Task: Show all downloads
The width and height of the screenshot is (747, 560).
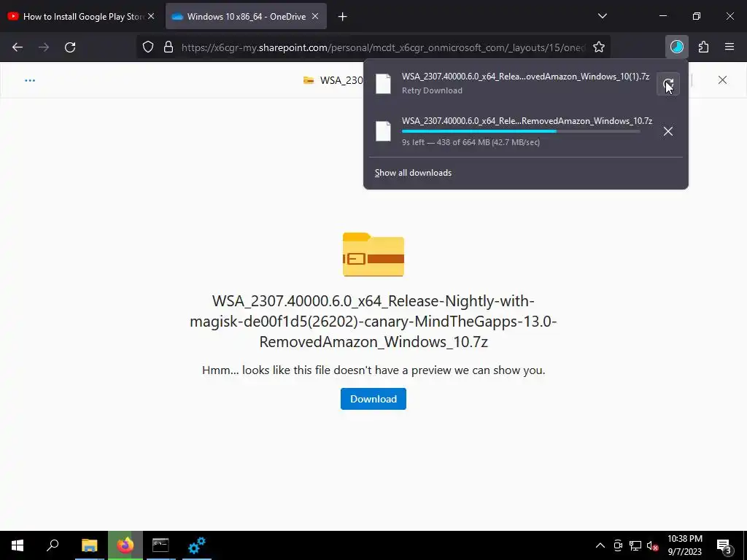Action: [x=413, y=173]
